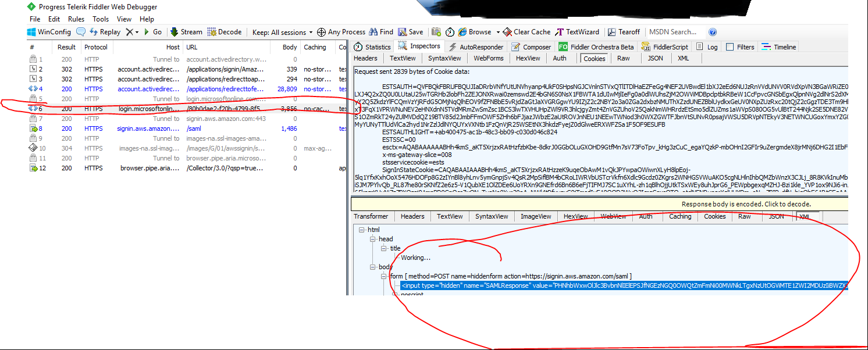Select the 'Working...' title text node

416,258
